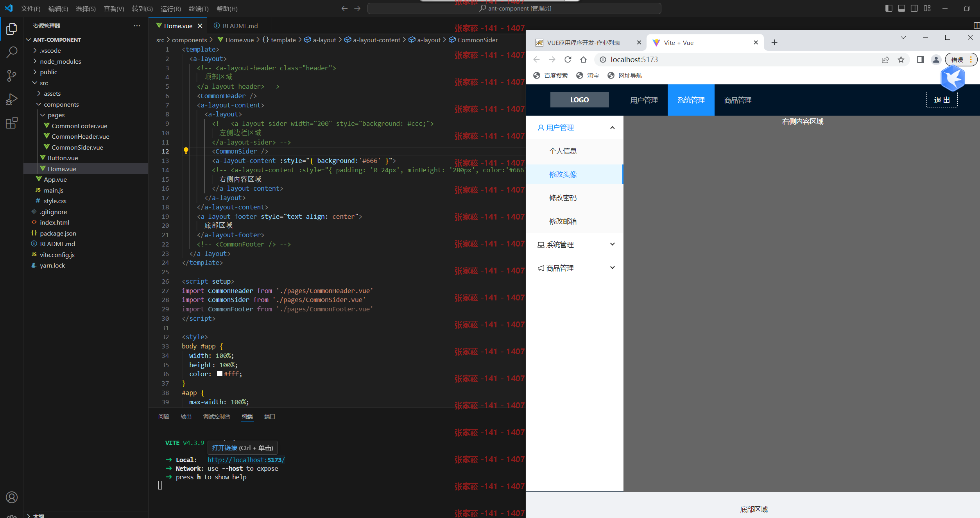Bookmark this page with the star icon
980x518 pixels.
pyautogui.click(x=901, y=60)
